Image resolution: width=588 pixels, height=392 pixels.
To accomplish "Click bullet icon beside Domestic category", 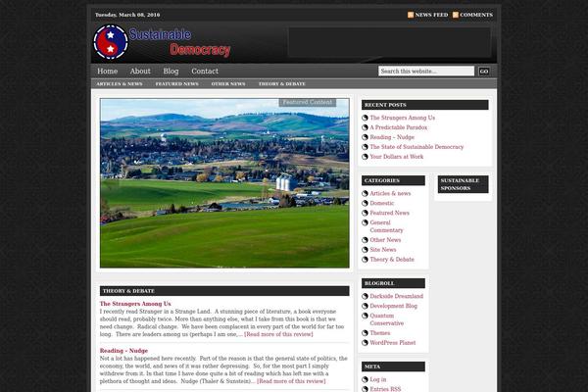I will point(365,203).
